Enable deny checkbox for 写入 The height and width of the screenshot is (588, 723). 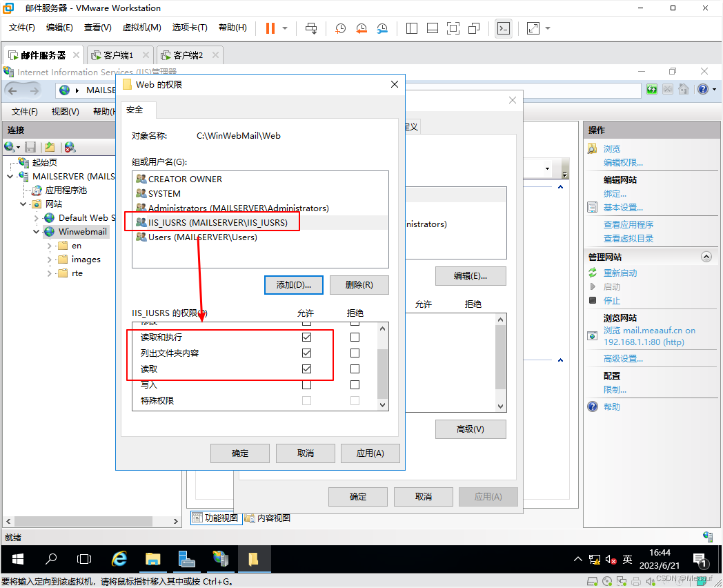(355, 384)
